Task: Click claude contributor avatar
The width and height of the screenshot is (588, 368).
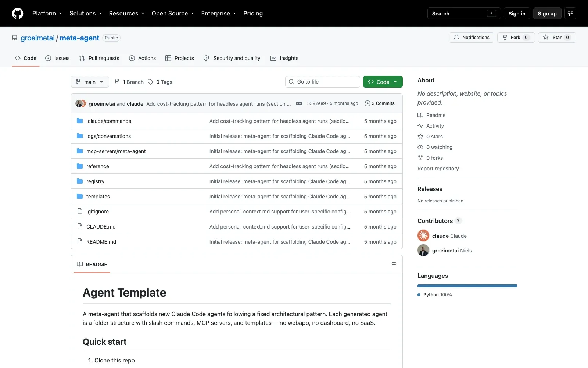Action: pos(423,236)
